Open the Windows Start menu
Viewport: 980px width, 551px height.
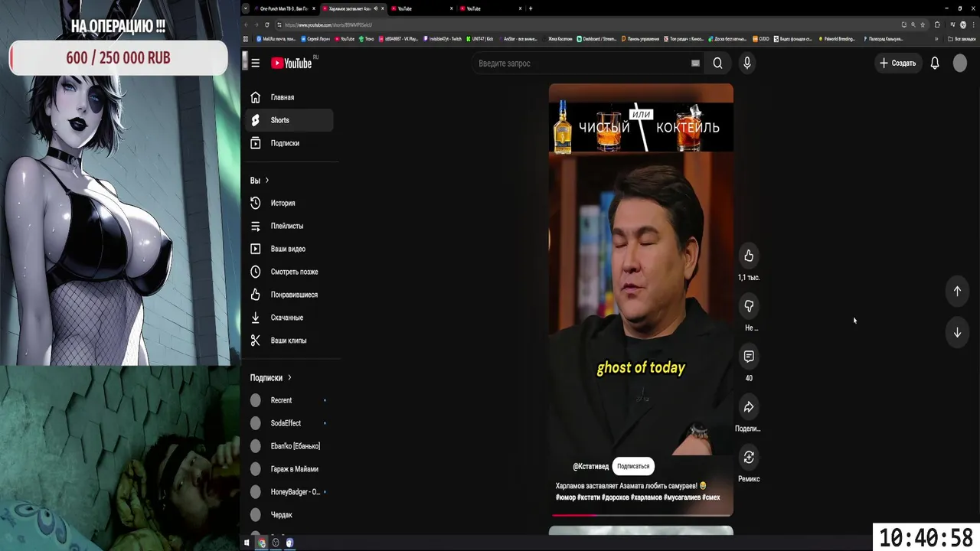click(x=247, y=543)
